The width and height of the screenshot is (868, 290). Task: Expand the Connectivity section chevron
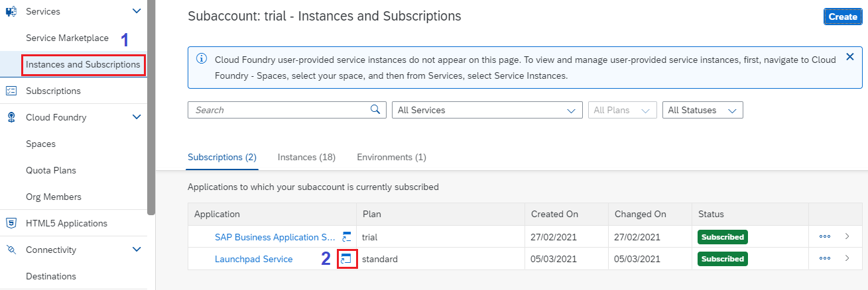(137, 250)
